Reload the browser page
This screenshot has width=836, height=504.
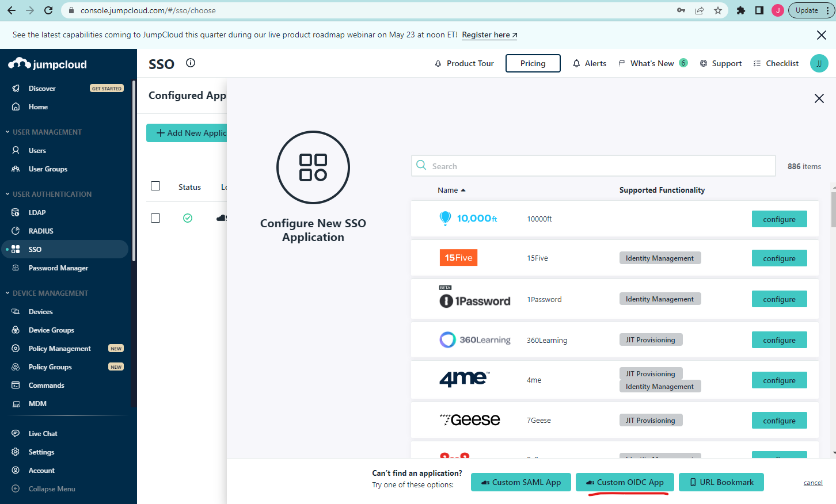[x=48, y=10]
